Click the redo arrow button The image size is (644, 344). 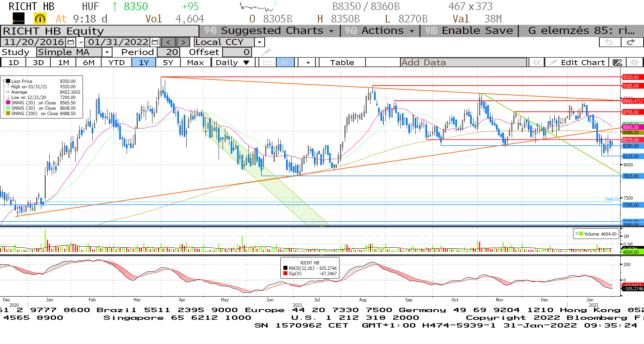pyautogui.click(x=632, y=42)
